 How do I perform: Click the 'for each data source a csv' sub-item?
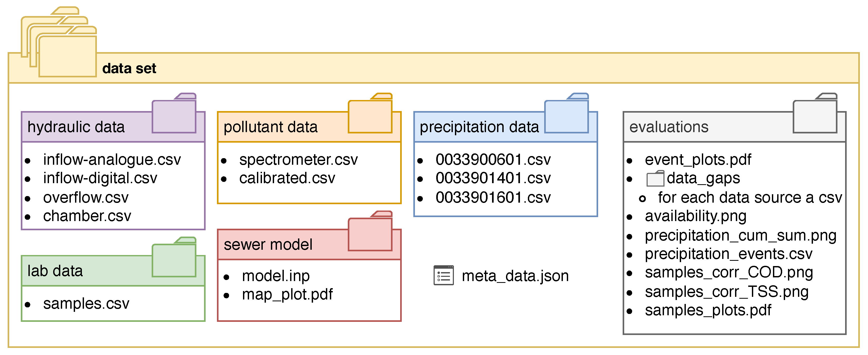click(750, 197)
